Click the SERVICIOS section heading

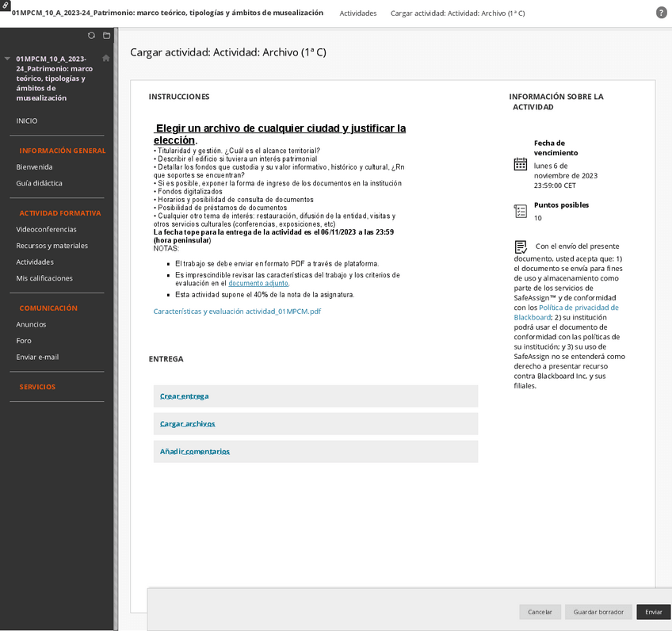(x=37, y=387)
